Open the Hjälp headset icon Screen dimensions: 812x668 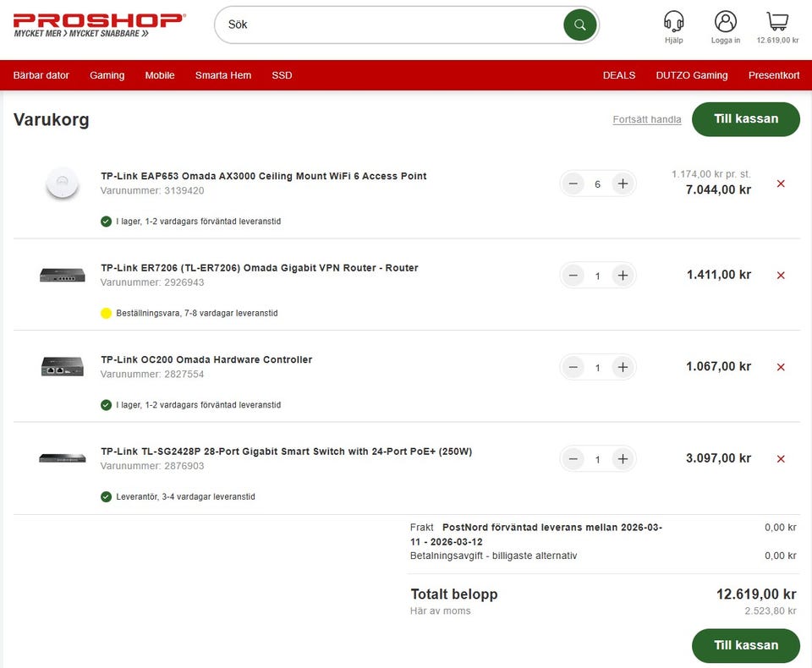pyautogui.click(x=673, y=22)
